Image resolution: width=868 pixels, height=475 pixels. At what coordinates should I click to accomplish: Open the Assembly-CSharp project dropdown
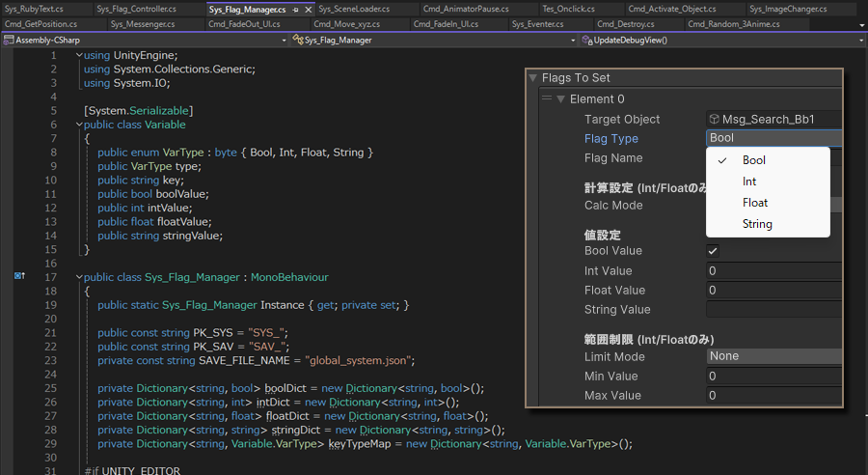(284, 41)
